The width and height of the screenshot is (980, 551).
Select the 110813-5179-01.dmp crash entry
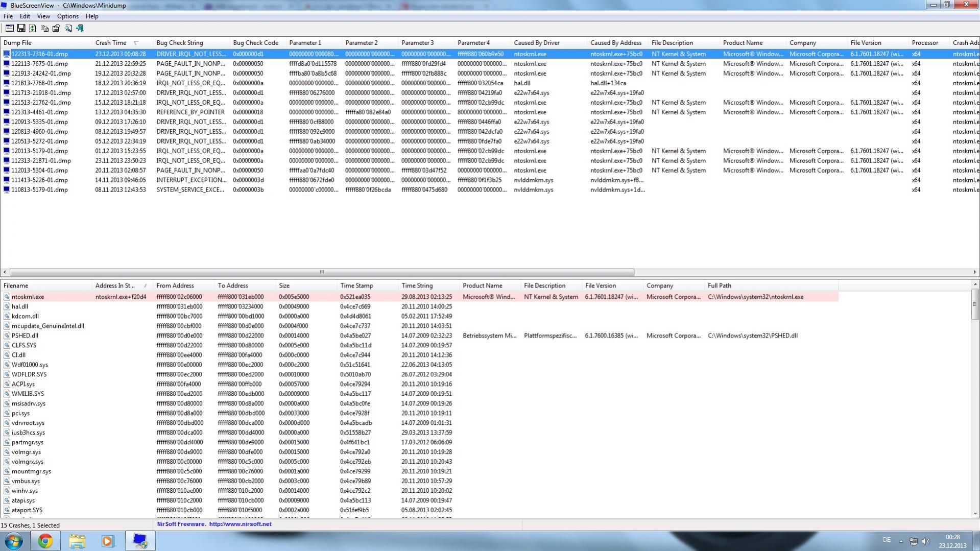tap(490, 190)
